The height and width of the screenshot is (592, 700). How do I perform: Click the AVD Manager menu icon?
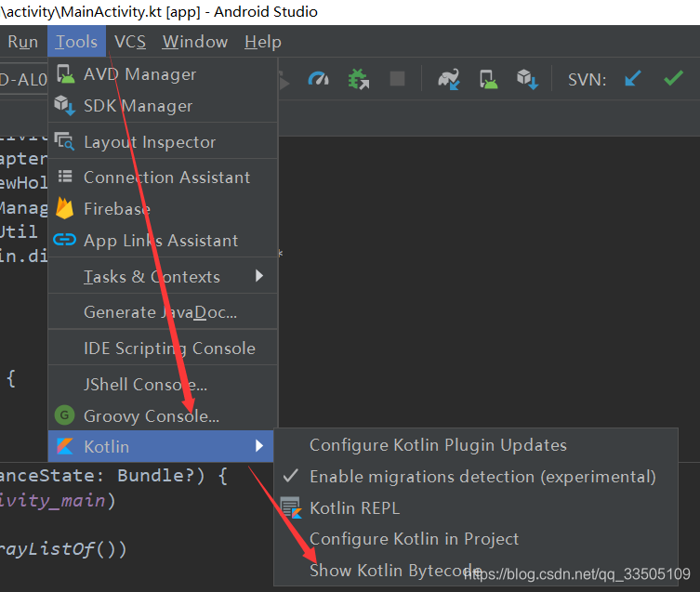click(x=66, y=73)
